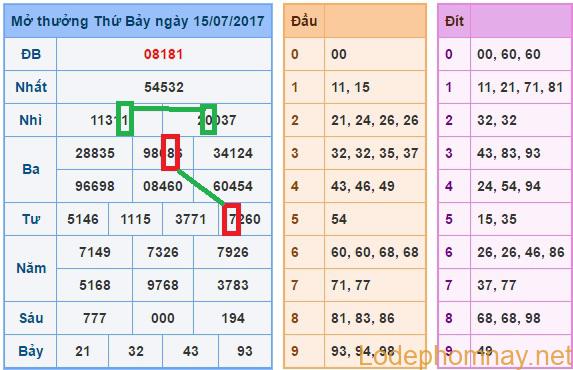This screenshot has height=370, width=573.
Task: Select the Năm prize row label
Action: click(x=31, y=268)
